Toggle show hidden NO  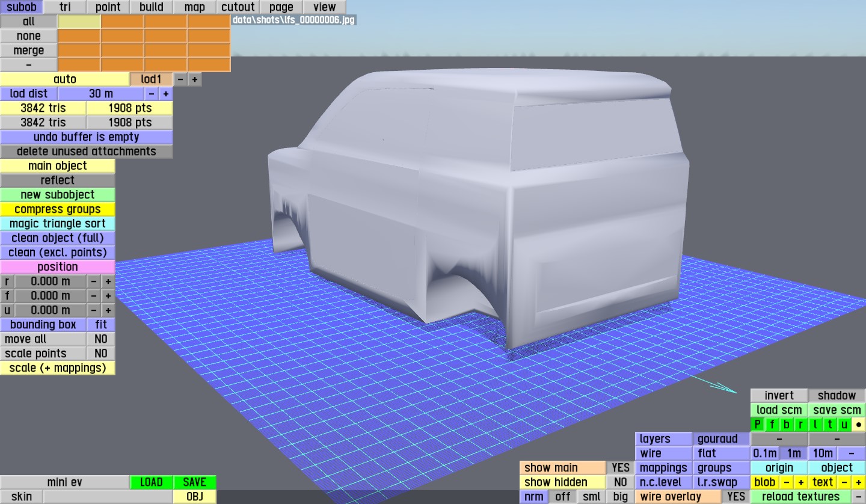pos(621,482)
